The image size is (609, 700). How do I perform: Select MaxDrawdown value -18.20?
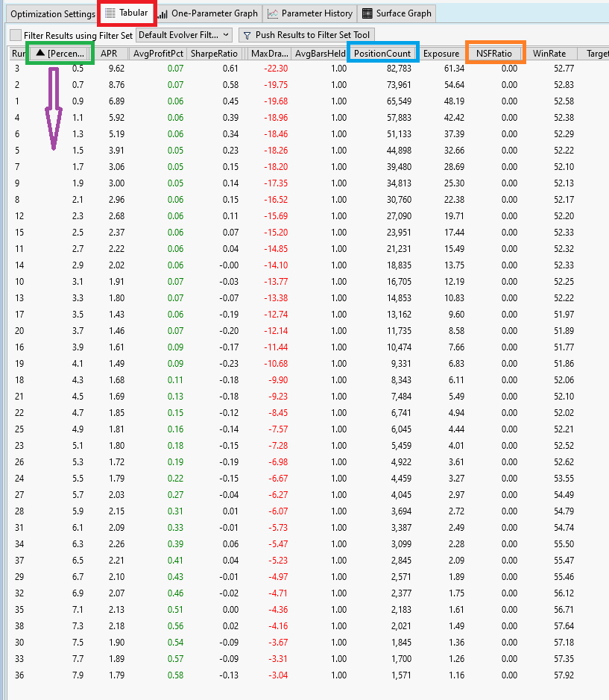[276, 167]
